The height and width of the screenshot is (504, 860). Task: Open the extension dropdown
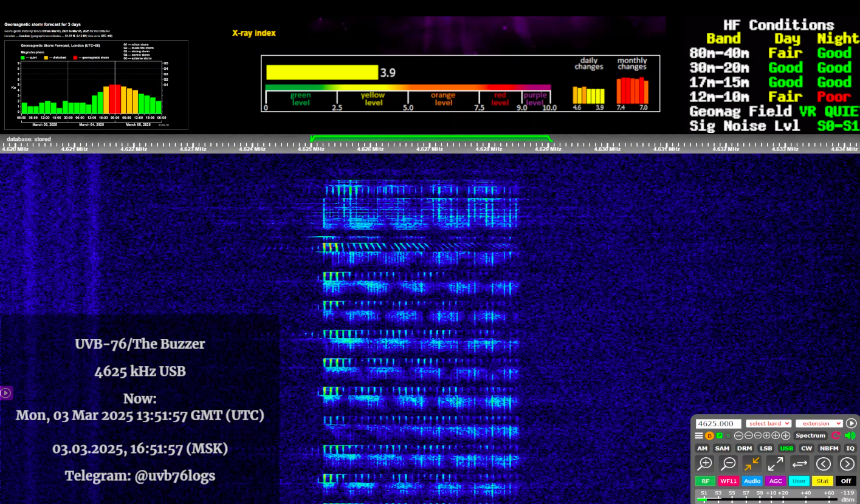819,423
